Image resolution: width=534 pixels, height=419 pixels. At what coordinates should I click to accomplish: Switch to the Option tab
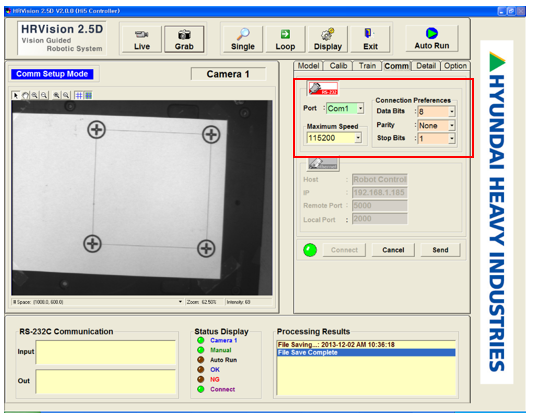[x=455, y=65]
